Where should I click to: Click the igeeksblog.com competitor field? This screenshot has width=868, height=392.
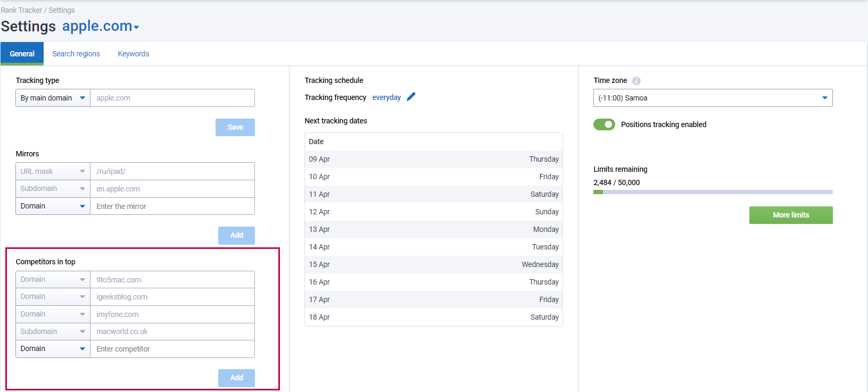click(x=172, y=297)
